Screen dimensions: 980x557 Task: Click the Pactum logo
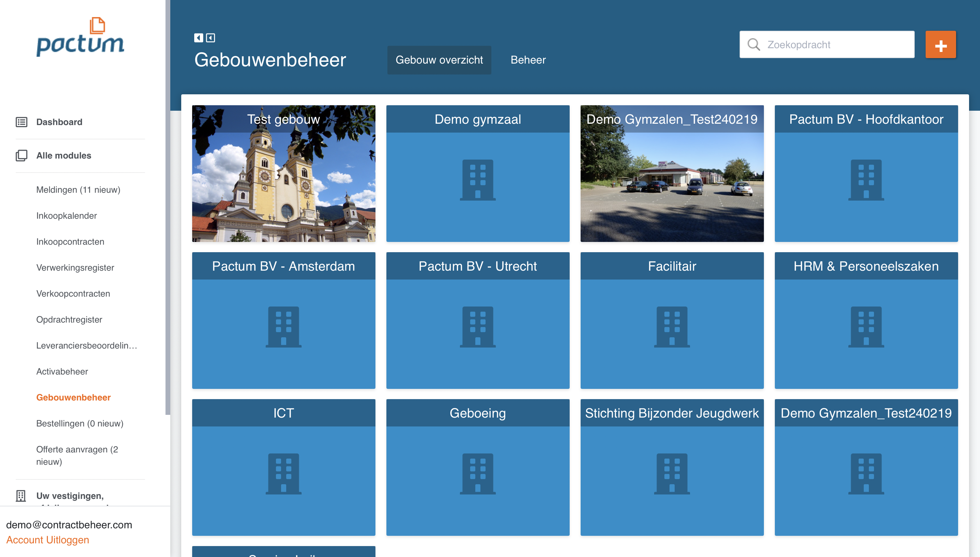(80, 38)
